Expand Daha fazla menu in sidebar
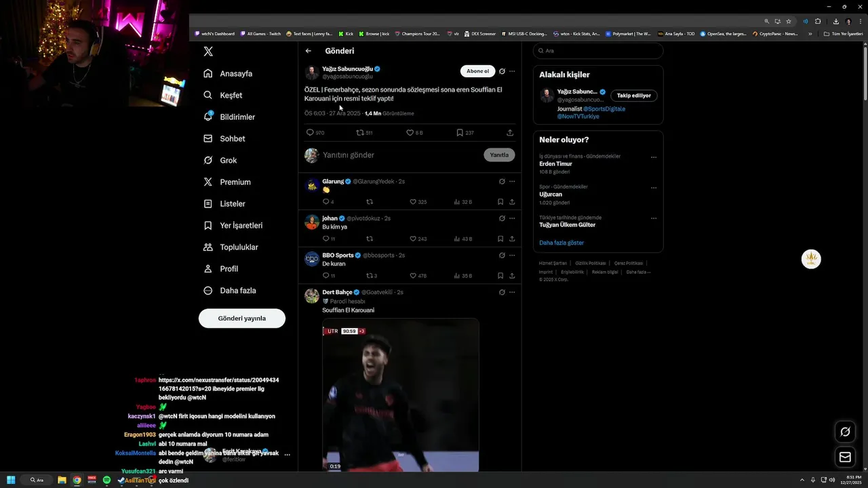Screen dimensions: 868x488 (x=230, y=290)
